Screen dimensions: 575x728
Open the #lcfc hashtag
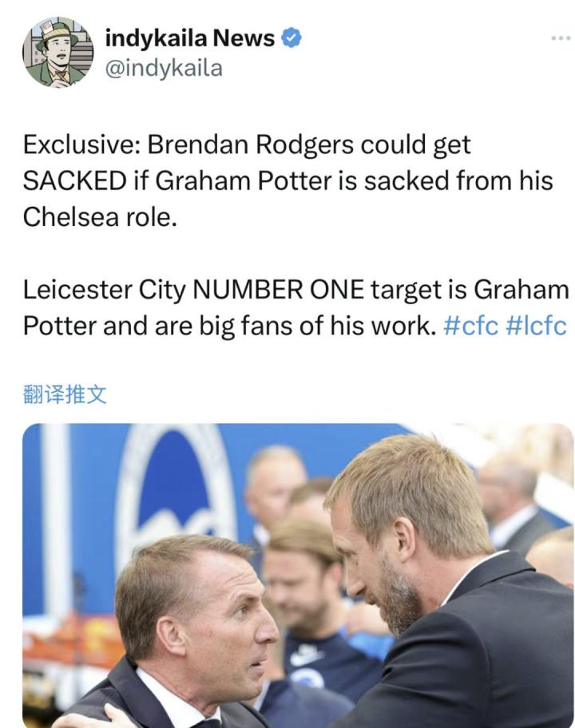point(536,326)
